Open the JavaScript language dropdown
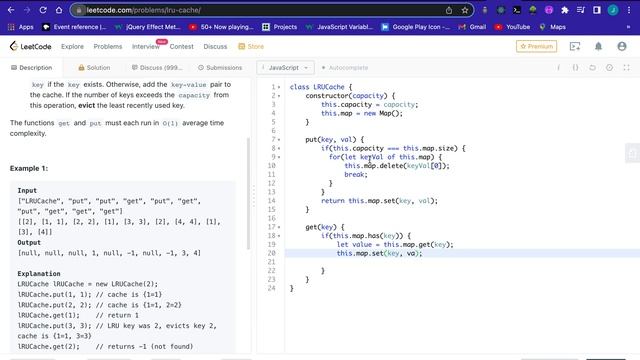 click(285, 68)
